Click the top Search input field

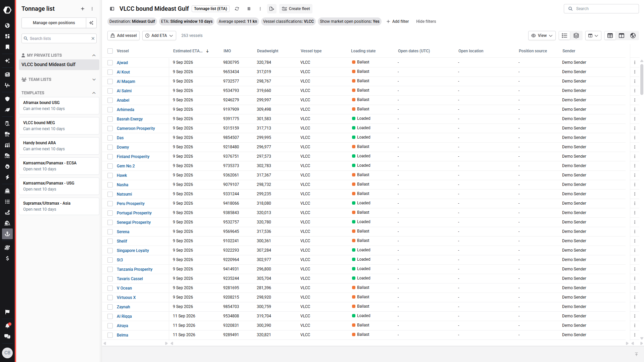pyautogui.click(x=601, y=9)
